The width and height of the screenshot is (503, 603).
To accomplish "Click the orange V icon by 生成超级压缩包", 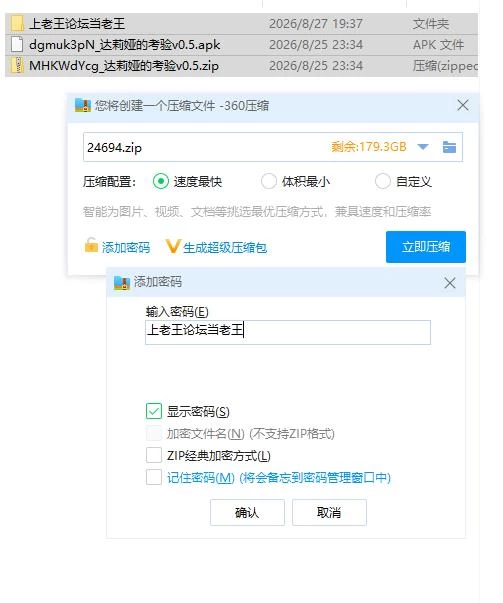I will coord(173,246).
